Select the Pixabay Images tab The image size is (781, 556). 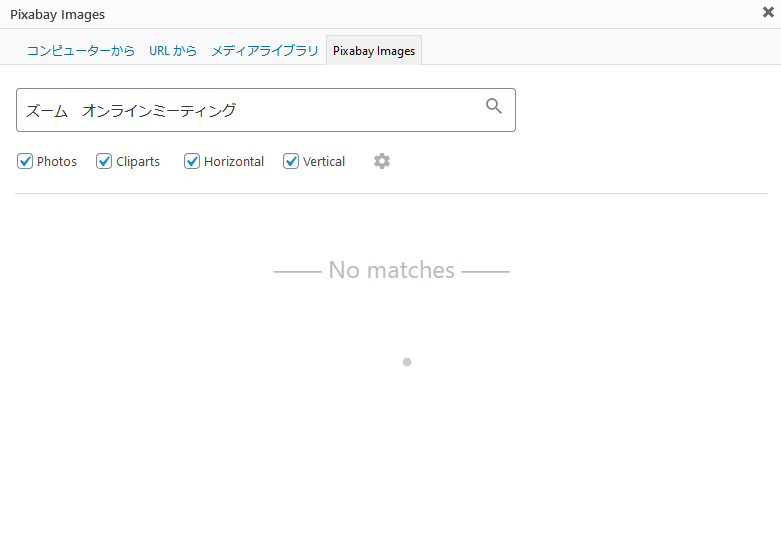click(374, 51)
